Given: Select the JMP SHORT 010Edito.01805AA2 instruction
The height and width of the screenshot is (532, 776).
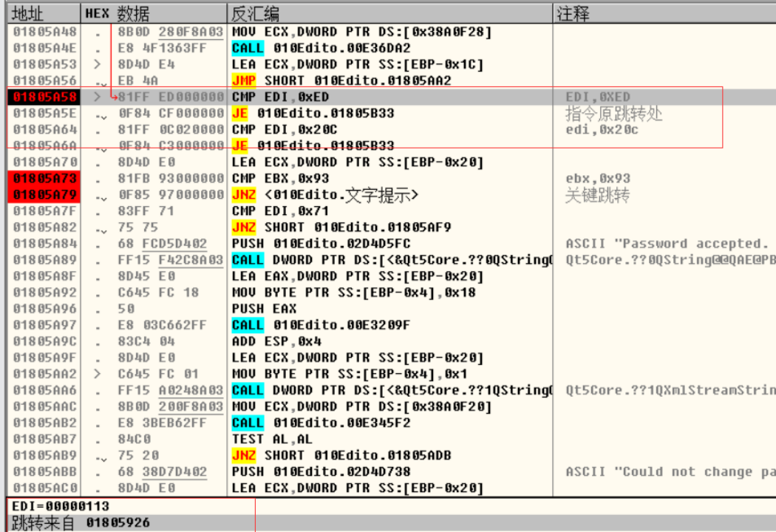Looking at the screenshot, I should [341, 81].
